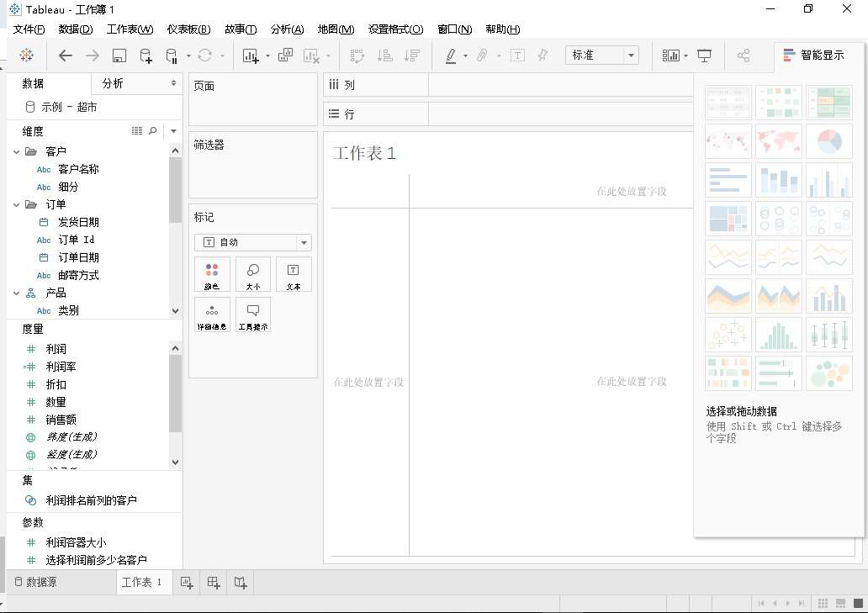868x613 pixels.
Task: Open the Analysis menu
Action: tap(288, 29)
